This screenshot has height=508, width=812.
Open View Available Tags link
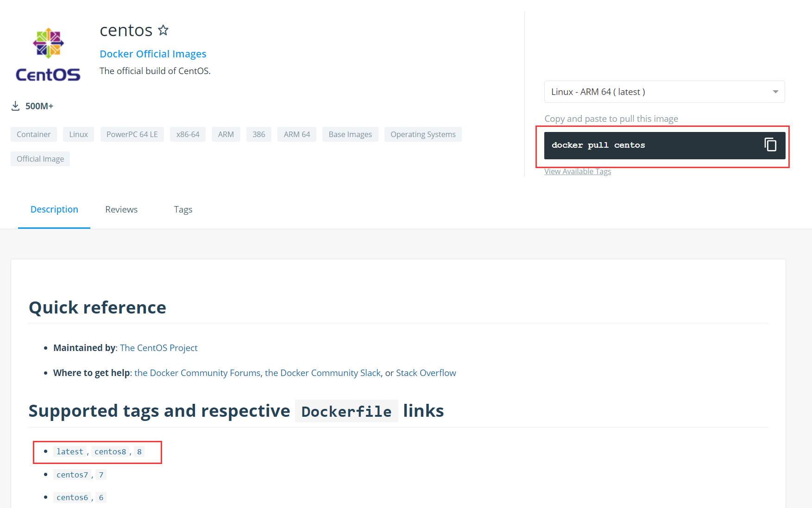pyautogui.click(x=578, y=171)
